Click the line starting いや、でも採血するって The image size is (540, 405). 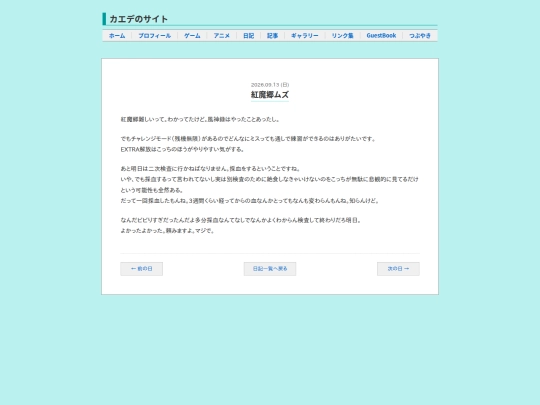tap(270, 179)
